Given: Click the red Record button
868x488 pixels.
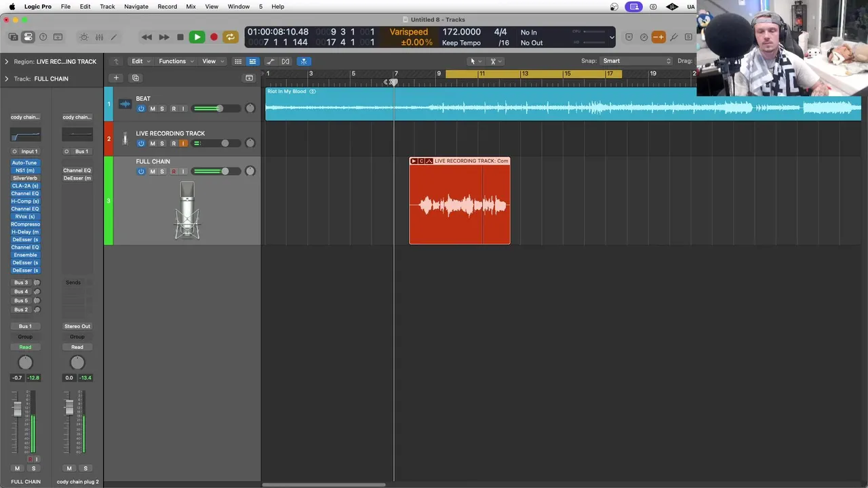Looking at the screenshot, I should click(x=214, y=37).
